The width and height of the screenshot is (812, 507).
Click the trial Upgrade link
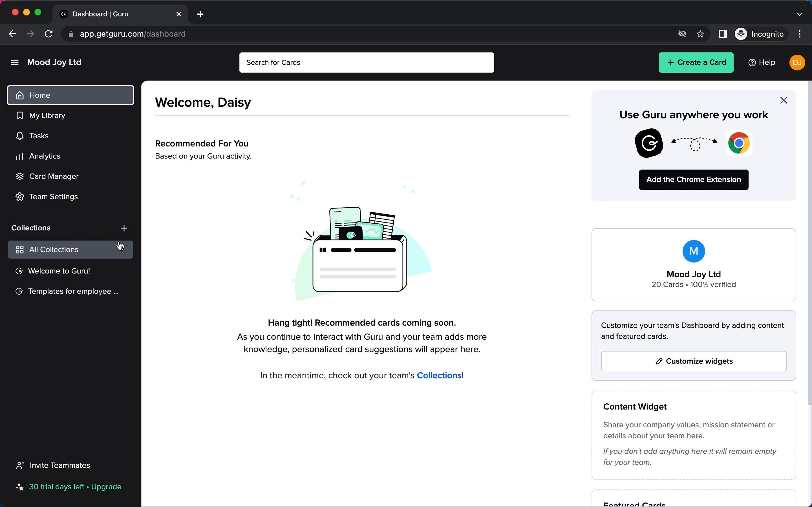pos(106,487)
